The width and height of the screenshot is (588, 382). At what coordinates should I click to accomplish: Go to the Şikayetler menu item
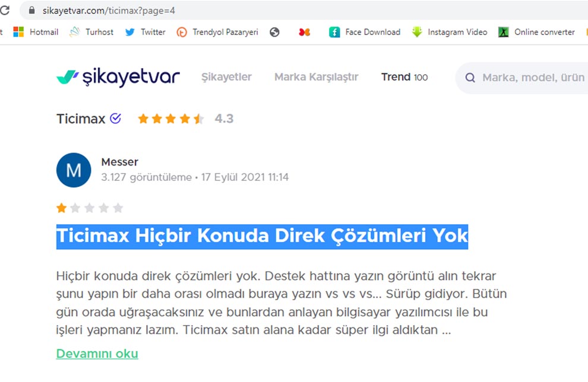(x=226, y=77)
